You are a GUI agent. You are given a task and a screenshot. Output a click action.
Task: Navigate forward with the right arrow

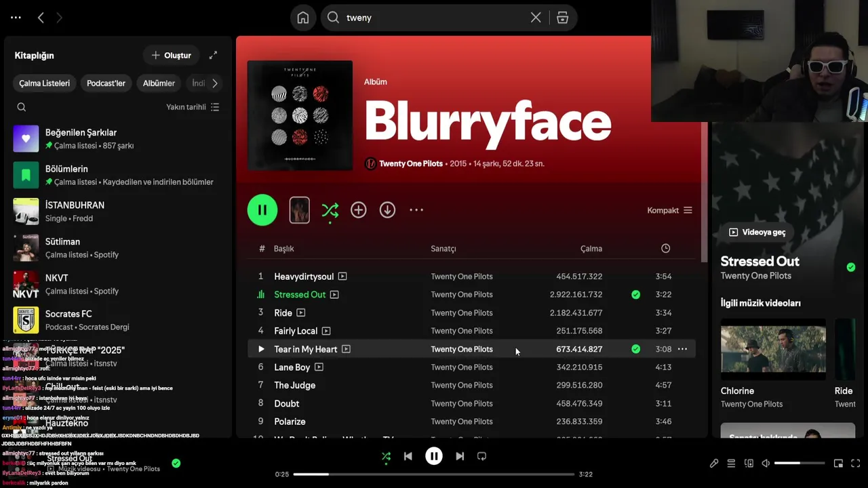59,18
